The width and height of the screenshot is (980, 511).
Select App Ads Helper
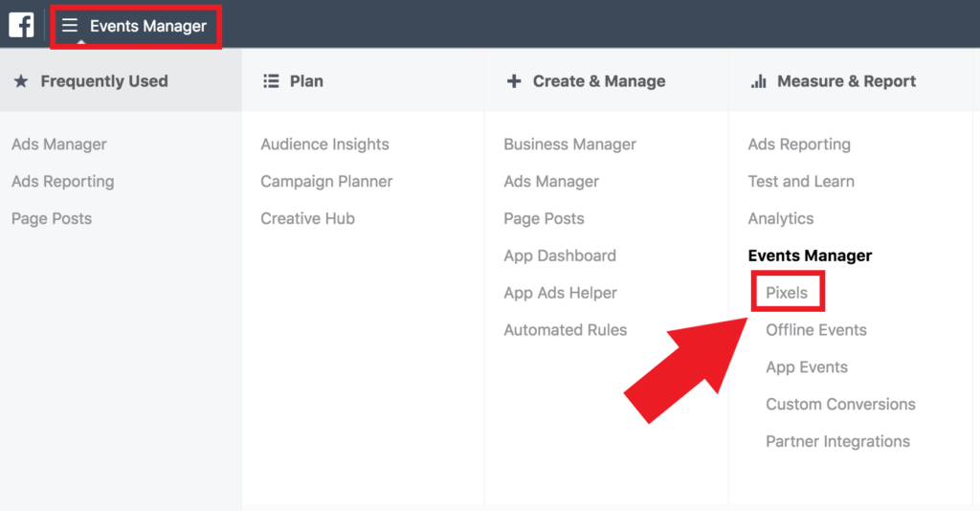coord(560,293)
